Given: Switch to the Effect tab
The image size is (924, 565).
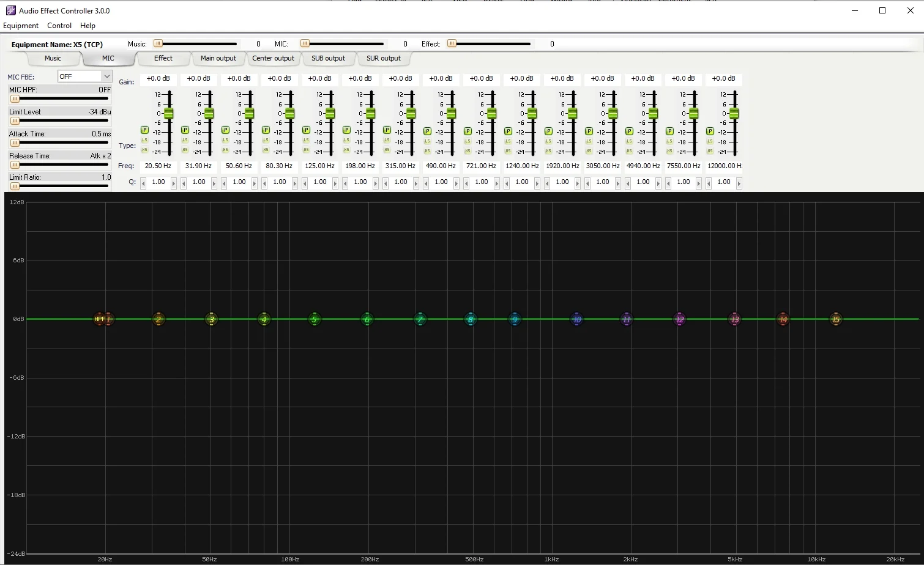Looking at the screenshot, I should (x=163, y=58).
